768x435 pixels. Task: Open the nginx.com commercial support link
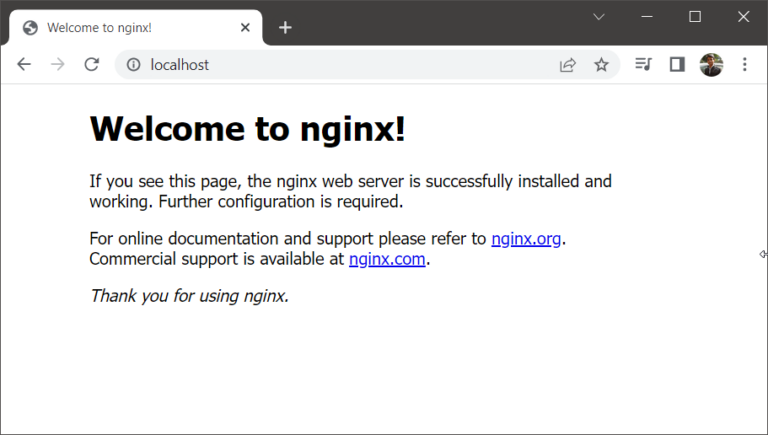click(x=387, y=259)
